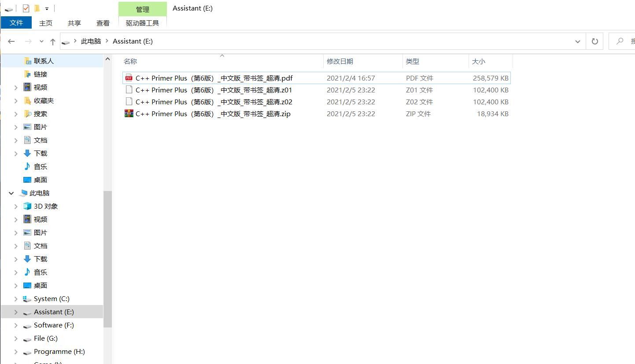The image size is (635, 364).
Task: Open the quick access toolbar customize dropdown
Action: 47,9
